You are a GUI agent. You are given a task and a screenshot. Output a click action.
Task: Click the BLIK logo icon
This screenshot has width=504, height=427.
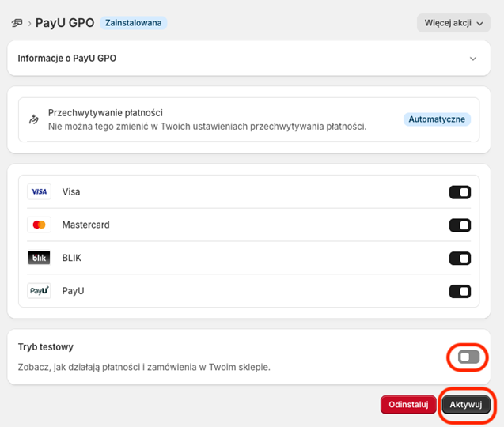[x=39, y=258]
